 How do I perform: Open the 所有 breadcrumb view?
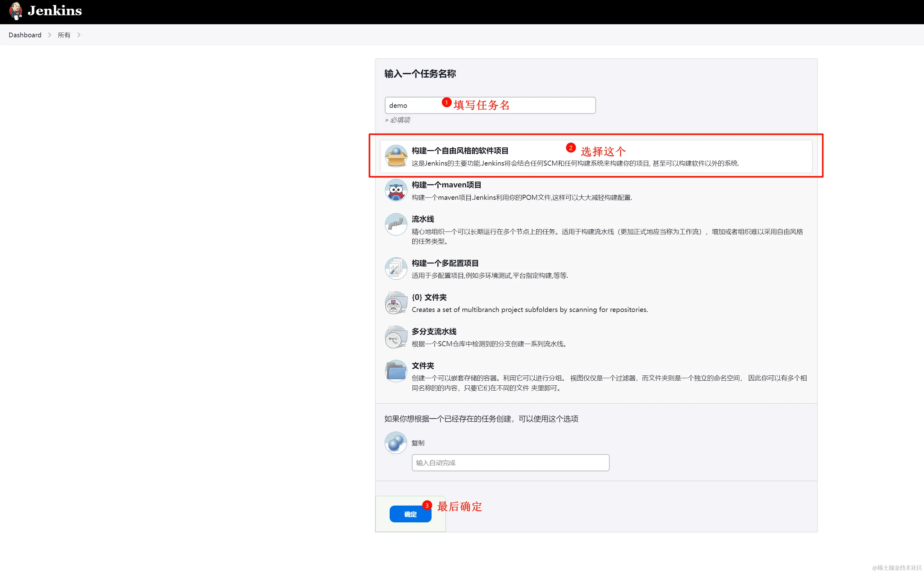tap(64, 35)
